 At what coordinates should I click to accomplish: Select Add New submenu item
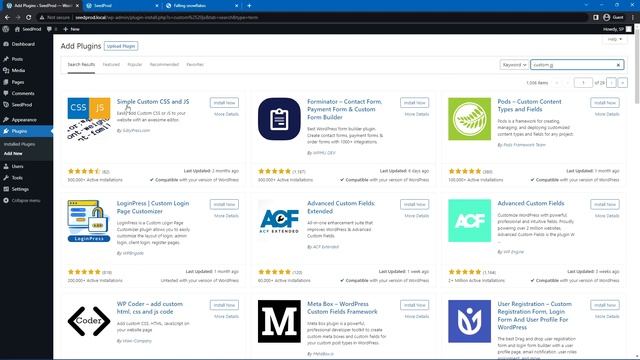point(13,153)
